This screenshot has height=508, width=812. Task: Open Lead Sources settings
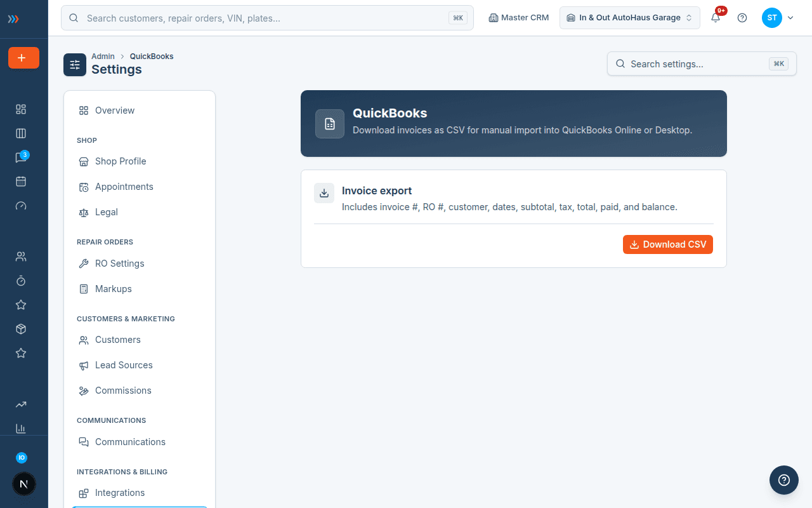click(140, 365)
